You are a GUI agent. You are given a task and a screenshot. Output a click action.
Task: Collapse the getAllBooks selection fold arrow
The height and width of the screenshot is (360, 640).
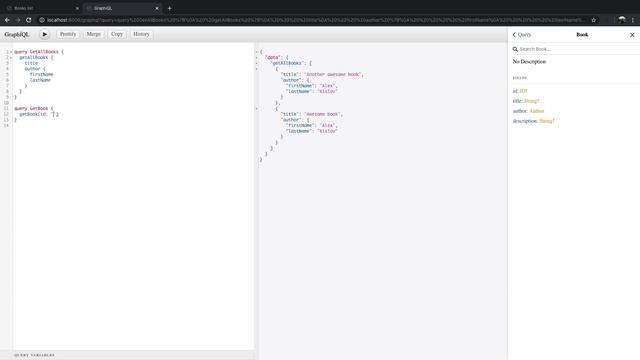11,58
